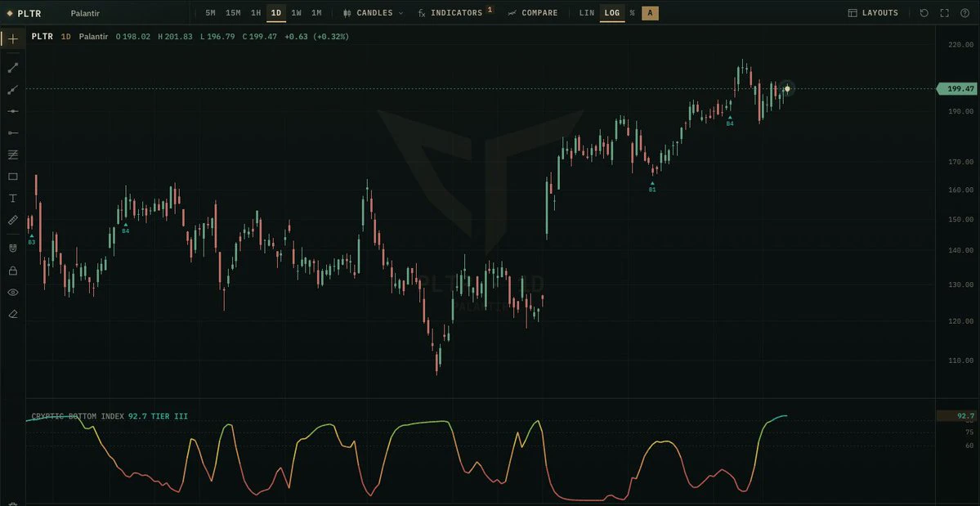Click the Palantir name in header
Screen dimensions: 980x506
click(x=85, y=13)
